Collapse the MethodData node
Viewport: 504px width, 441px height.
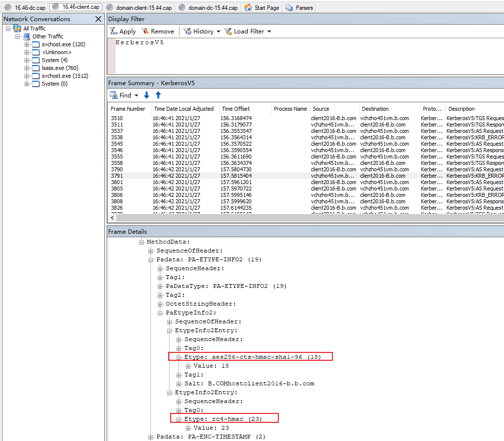[x=141, y=242]
